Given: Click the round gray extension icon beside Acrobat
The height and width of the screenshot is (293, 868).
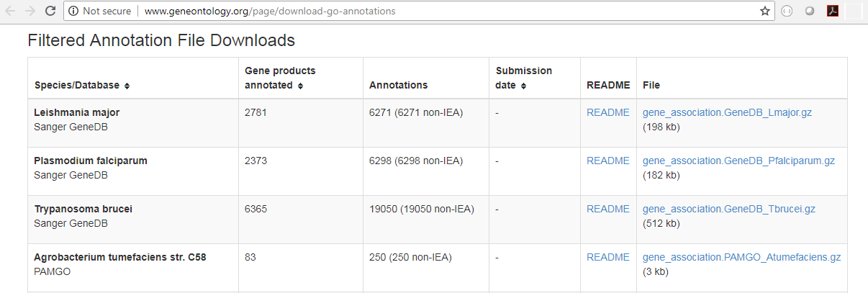Looking at the screenshot, I should (x=810, y=11).
